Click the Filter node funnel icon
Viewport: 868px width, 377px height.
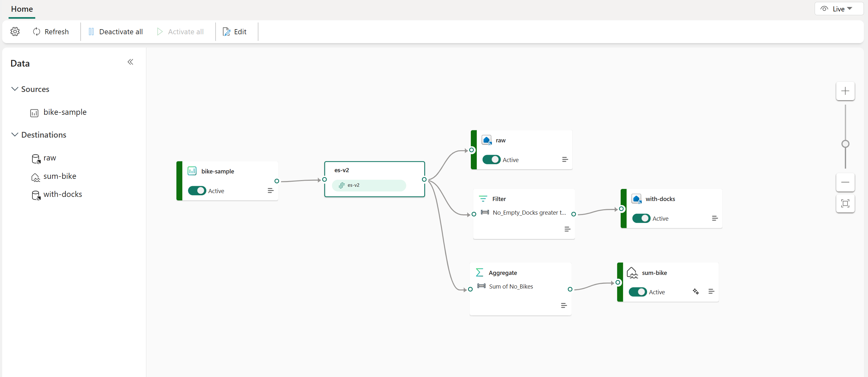click(482, 198)
